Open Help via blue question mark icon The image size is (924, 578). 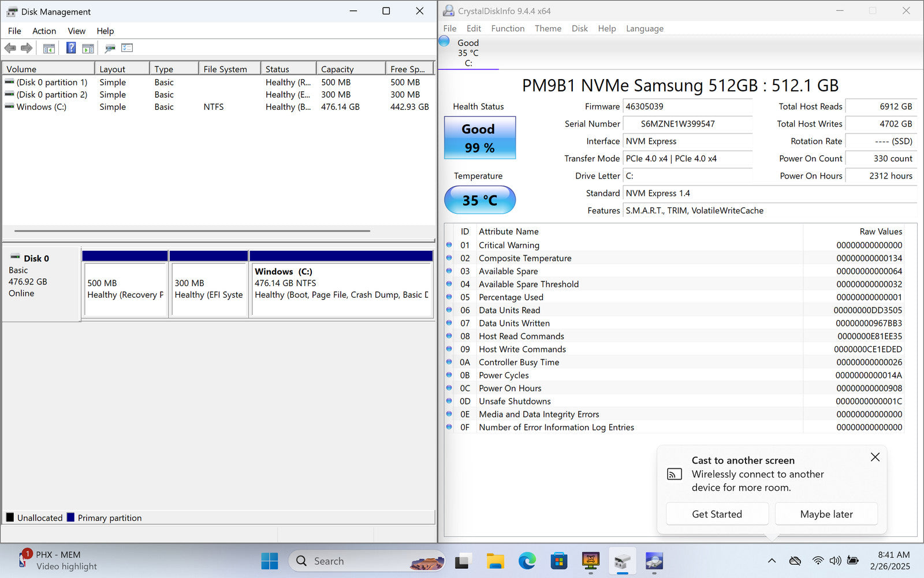pyautogui.click(x=71, y=48)
